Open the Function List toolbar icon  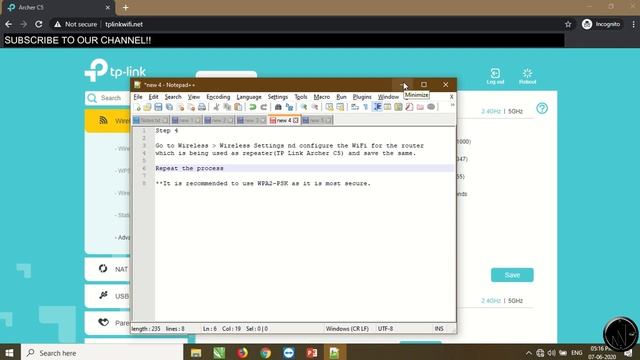409,107
